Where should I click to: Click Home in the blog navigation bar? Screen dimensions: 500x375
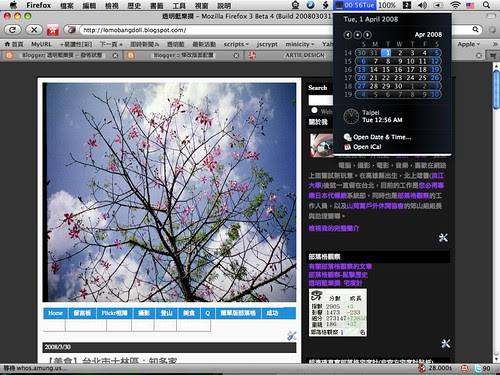55,313
